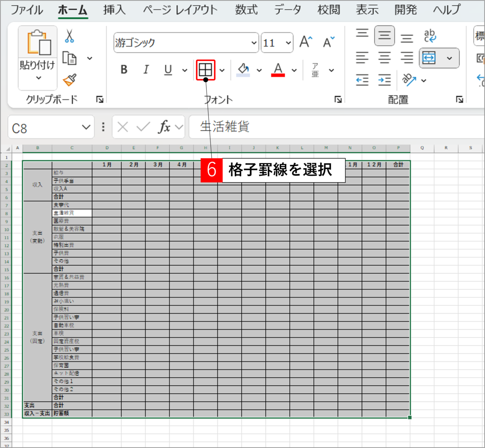Open underline style dropdown arrow

click(x=185, y=70)
